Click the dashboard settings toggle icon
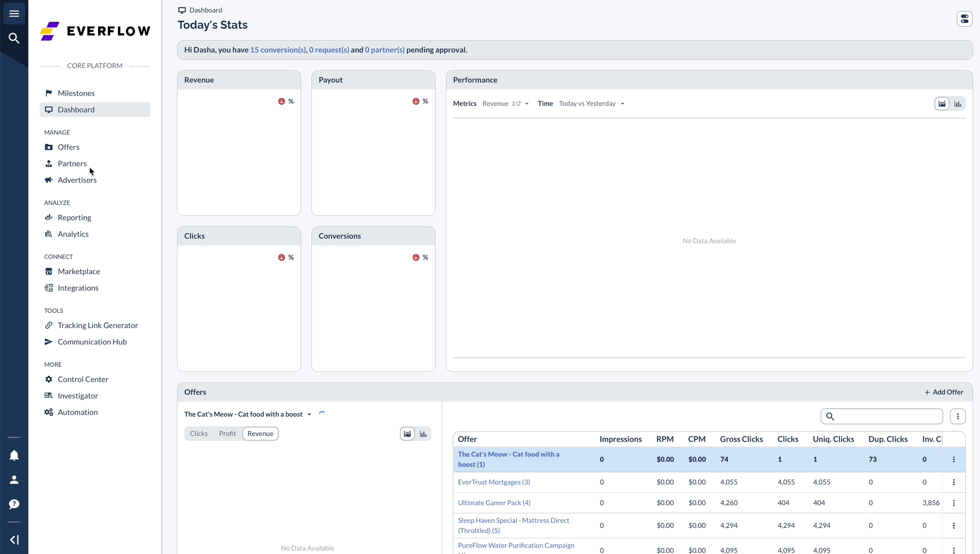 (964, 19)
